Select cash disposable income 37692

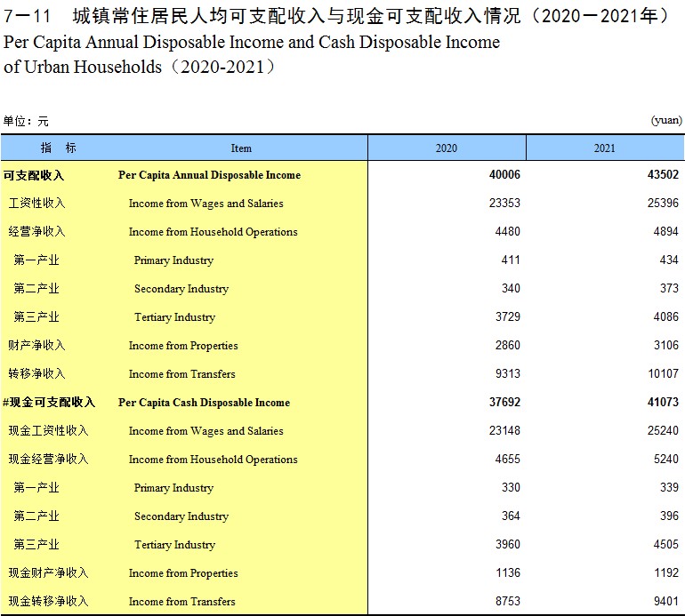coord(504,402)
